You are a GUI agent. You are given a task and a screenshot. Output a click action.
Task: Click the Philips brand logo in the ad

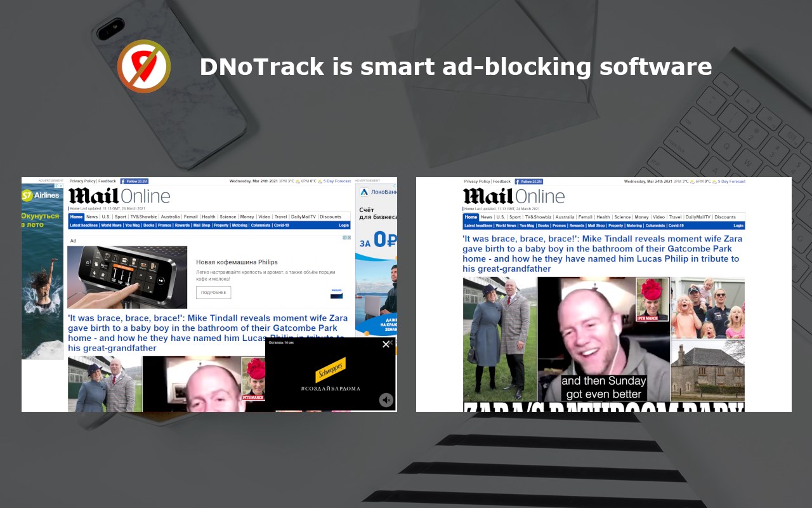tap(336, 293)
